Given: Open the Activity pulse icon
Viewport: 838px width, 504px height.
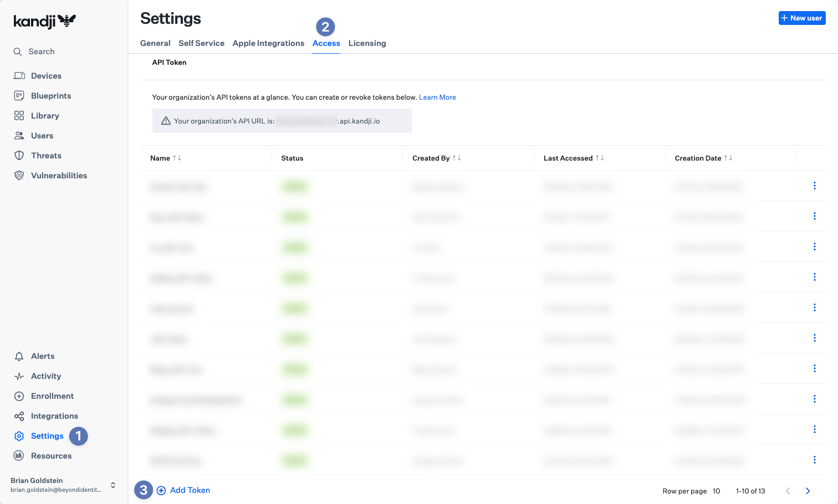Looking at the screenshot, I should pyautogui.click(x=19, y=376).
